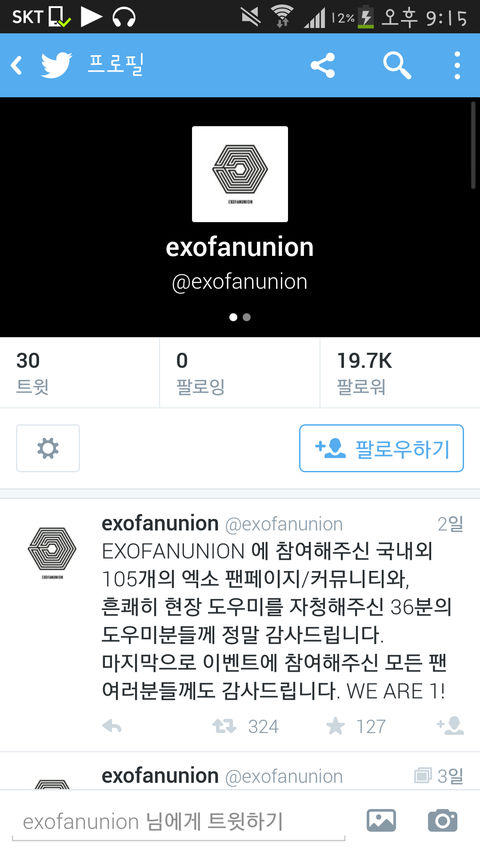Tap follow icon at tweet's right edge

pyautogui.click(x=450, y=726)
